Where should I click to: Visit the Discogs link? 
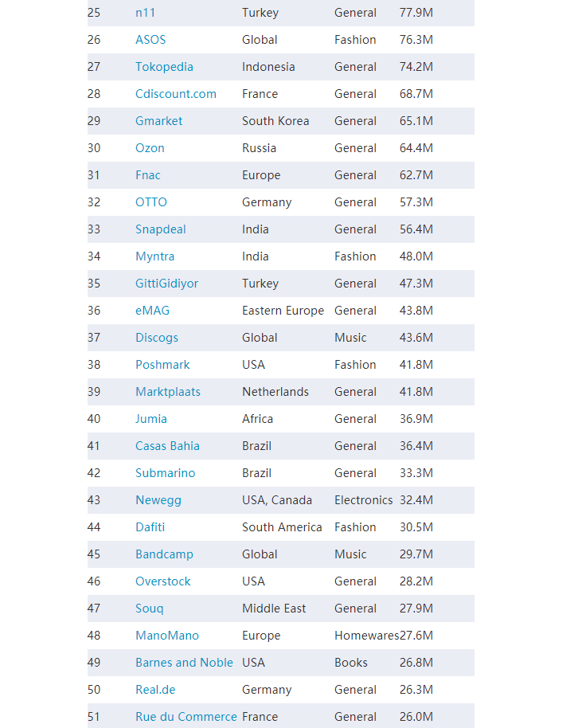pos(157,338)
